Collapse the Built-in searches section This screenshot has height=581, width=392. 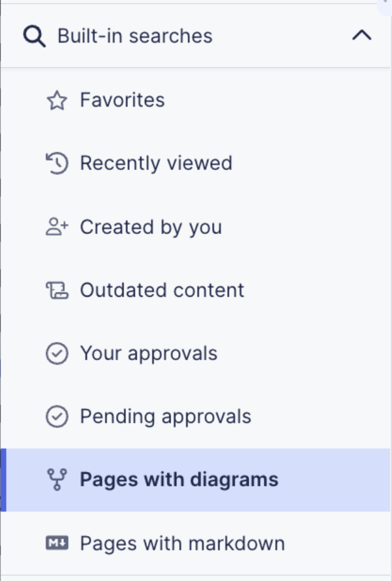(361, 35)
